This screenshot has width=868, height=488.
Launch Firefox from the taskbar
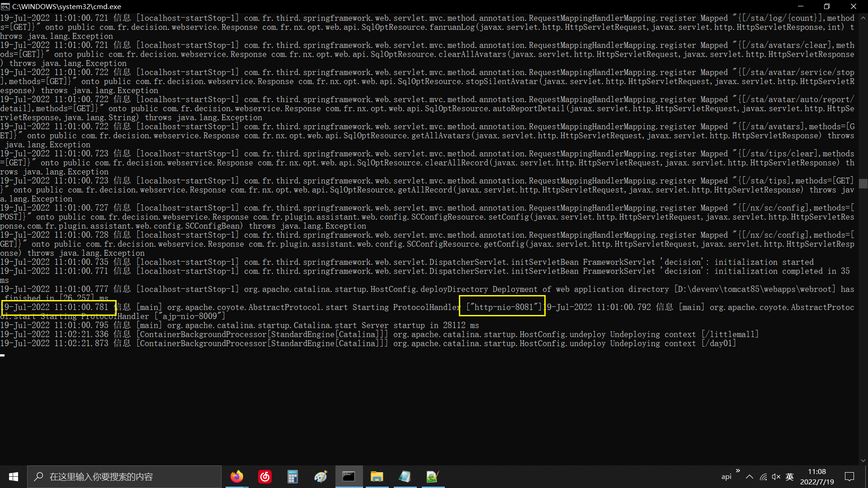click(236, 477)
